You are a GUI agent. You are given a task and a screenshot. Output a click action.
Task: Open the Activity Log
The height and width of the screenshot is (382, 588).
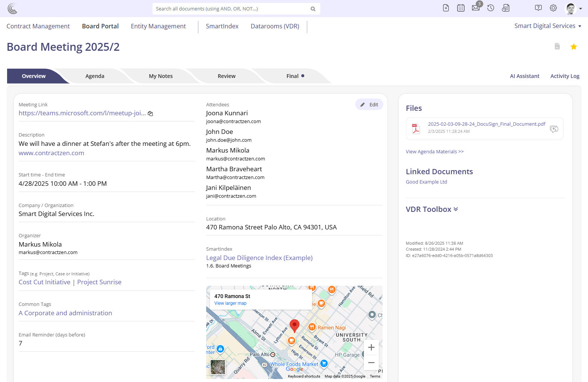(x=565, y=76)
